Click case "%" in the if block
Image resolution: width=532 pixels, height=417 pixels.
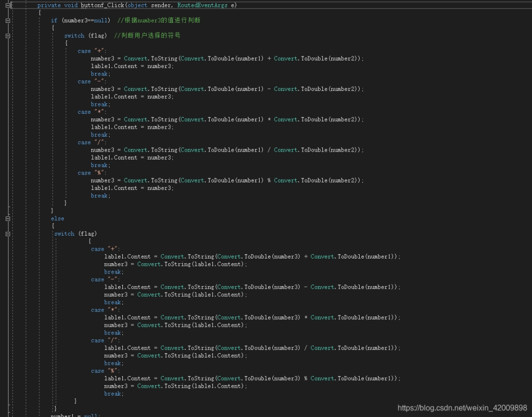coord(92,173)
